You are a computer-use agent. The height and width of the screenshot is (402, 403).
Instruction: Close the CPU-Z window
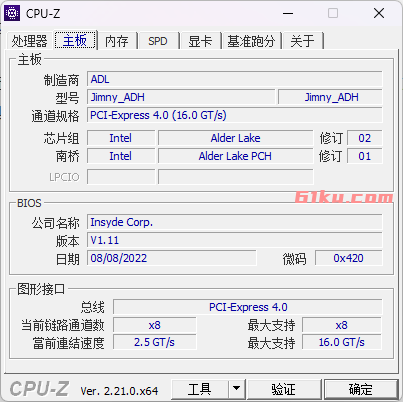379,13
